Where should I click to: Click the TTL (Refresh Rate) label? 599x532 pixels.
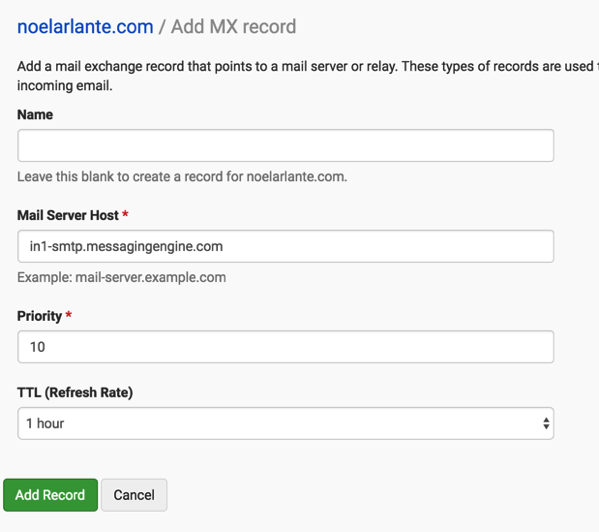pyautogui.click(x=75, y=393)
